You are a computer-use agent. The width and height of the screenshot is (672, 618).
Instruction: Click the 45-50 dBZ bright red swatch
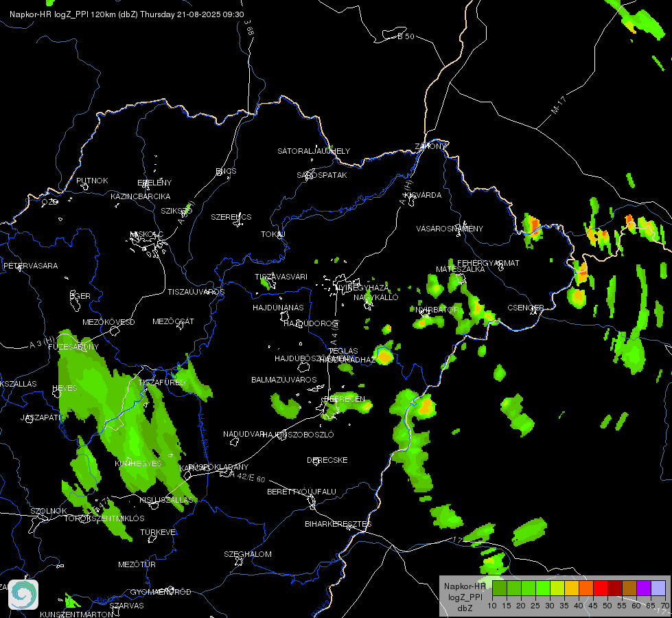(601, 588)
